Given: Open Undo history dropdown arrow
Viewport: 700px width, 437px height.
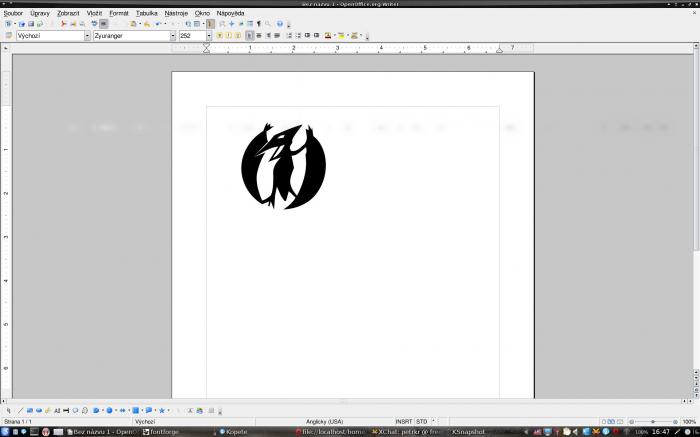Looking at the screenshot, I should (165, 24).
